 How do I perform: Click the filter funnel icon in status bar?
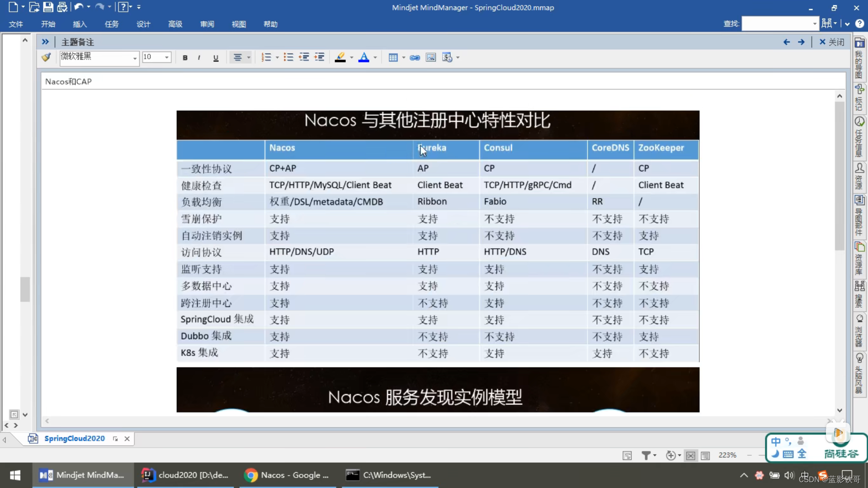click(x=646, y=455)
